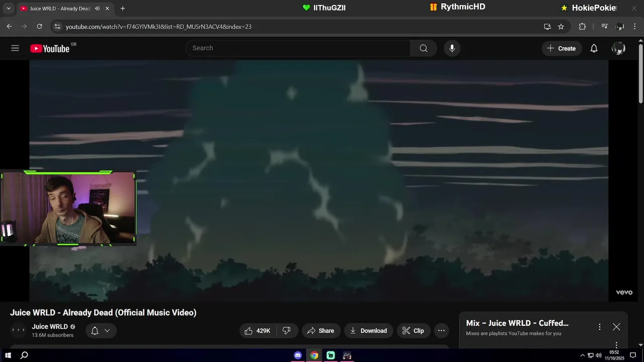Open Chrome profile avatar in toolbar

click(x=620, y=27)
